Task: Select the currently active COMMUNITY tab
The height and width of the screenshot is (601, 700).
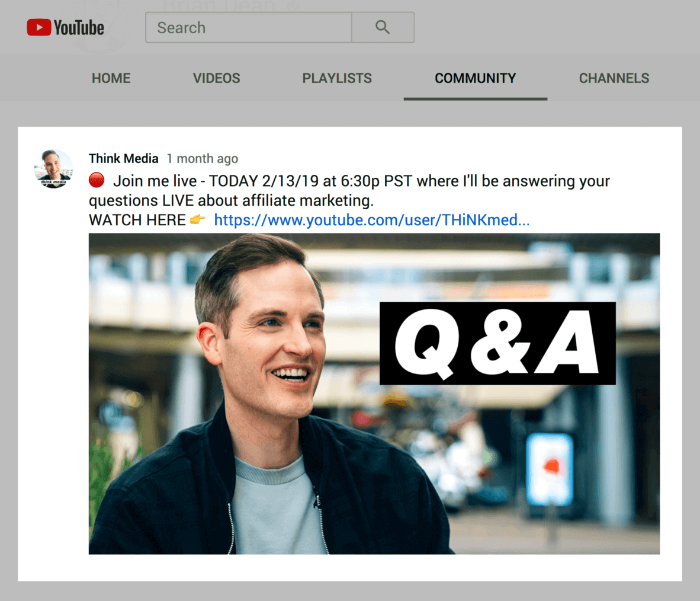Action: point(475,78)
